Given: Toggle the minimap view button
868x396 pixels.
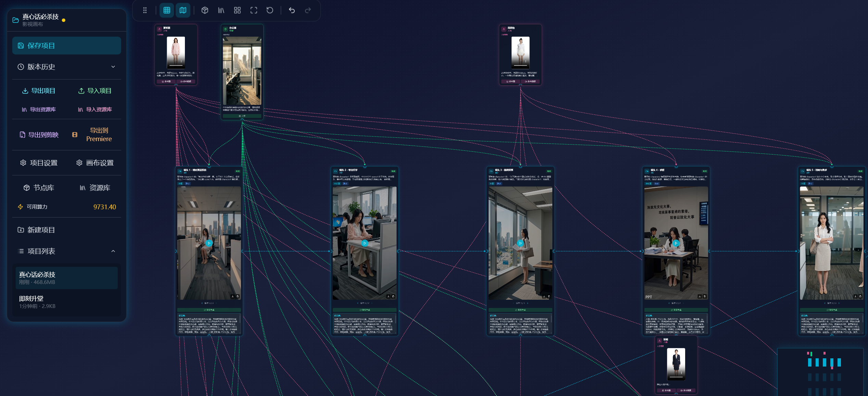Looking at the screenshot, I should [183, 10].
